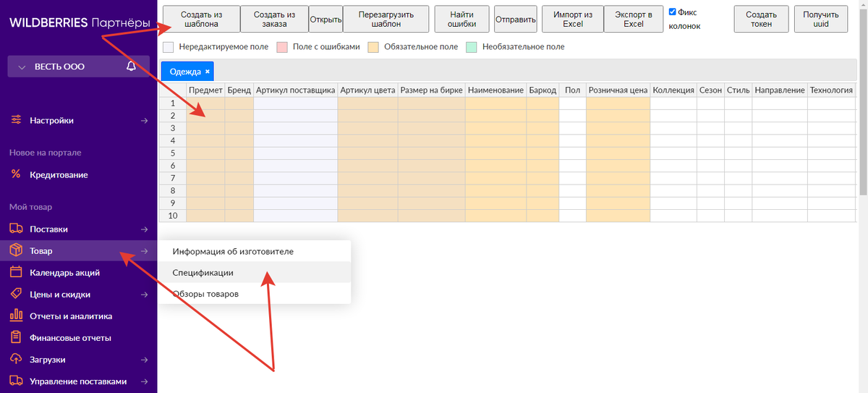Select the Предмет cell in row 1
The image size is (868, 393).
(x=205, y=103)
